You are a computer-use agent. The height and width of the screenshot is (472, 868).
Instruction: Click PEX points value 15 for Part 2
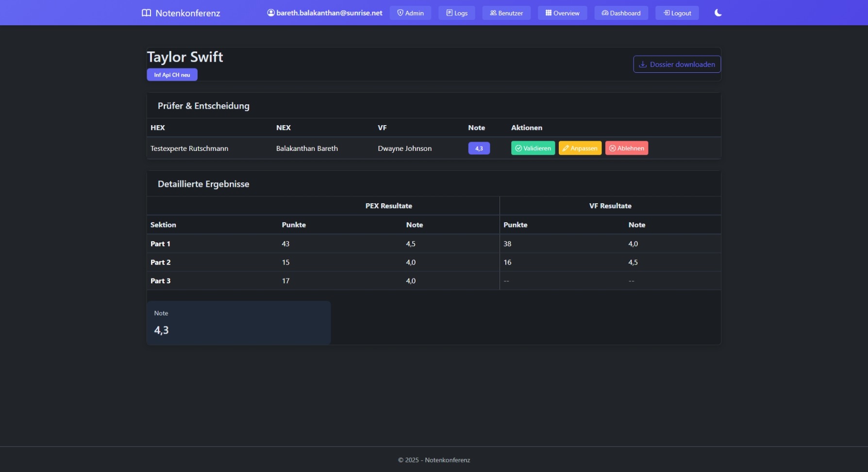point(285,262)
